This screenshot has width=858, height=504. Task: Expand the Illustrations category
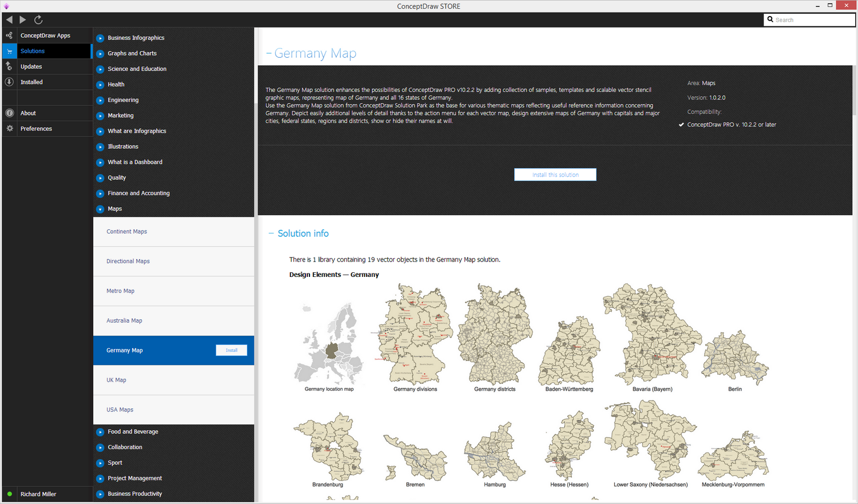[100, 147]
